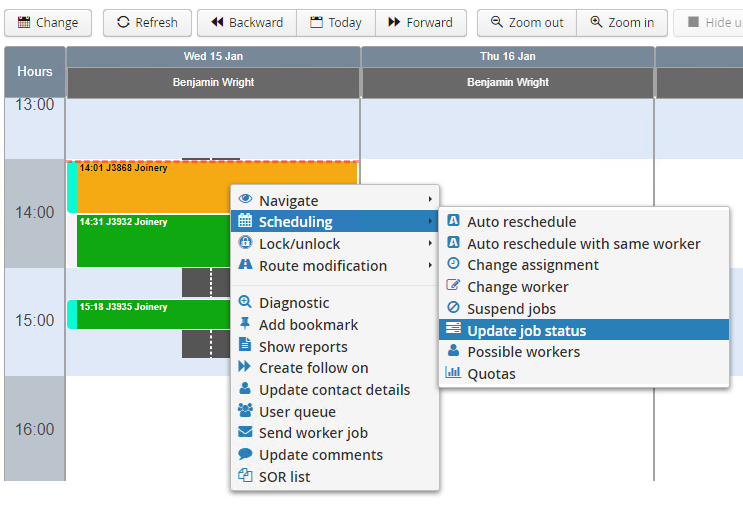Click the Show reports document icon
The width and height of the screenshot is (743, 509).
pyautogui.click(x=245, y=346)
